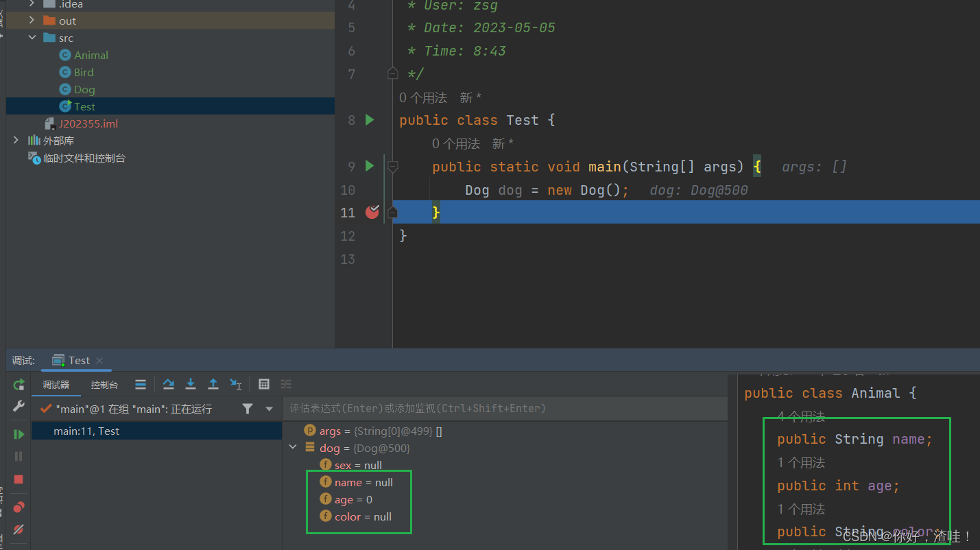Click 'public class Animal' declaration text
Viewport: 980px width, 550px height.
[822, 393]
